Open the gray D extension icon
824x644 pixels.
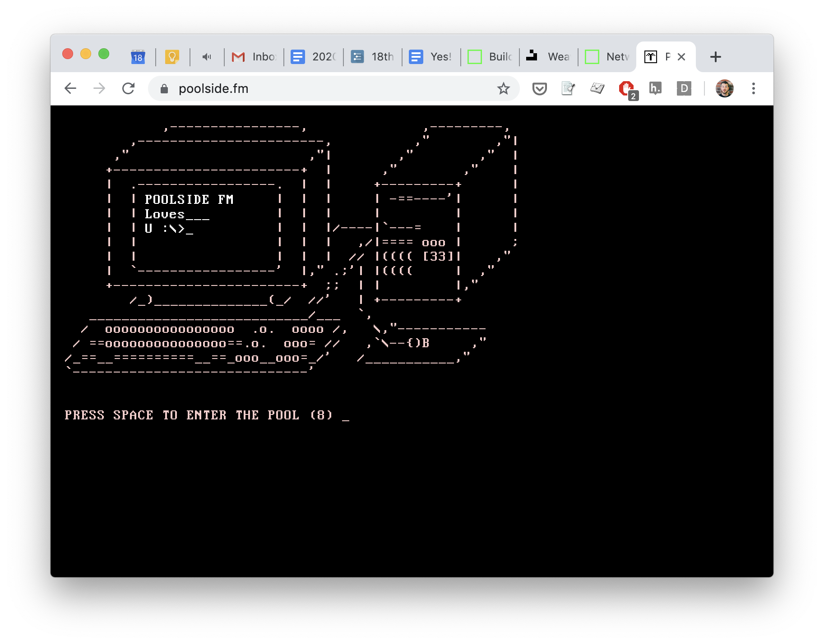click(684, 88)
